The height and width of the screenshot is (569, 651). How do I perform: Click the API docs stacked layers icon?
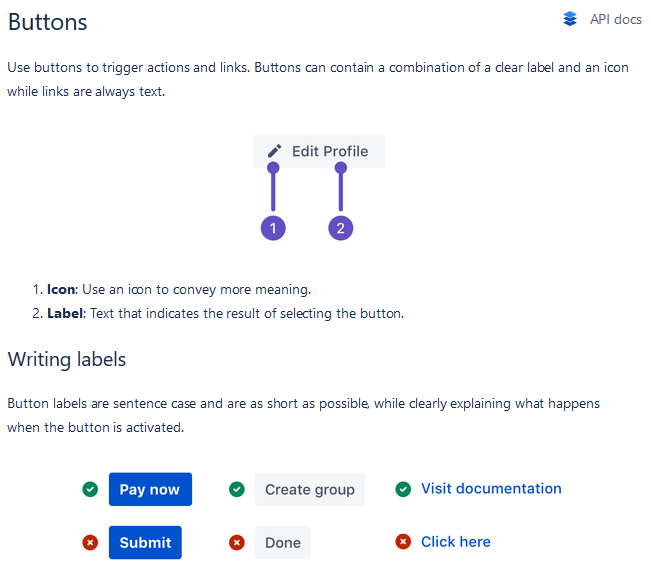pos(570,19)
